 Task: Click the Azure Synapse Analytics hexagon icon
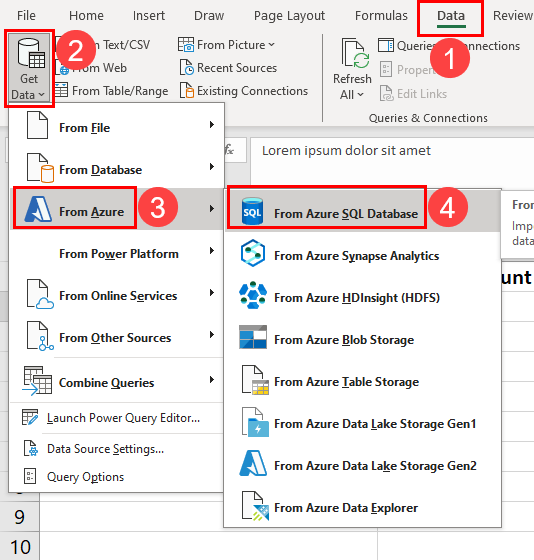[253, 253]
